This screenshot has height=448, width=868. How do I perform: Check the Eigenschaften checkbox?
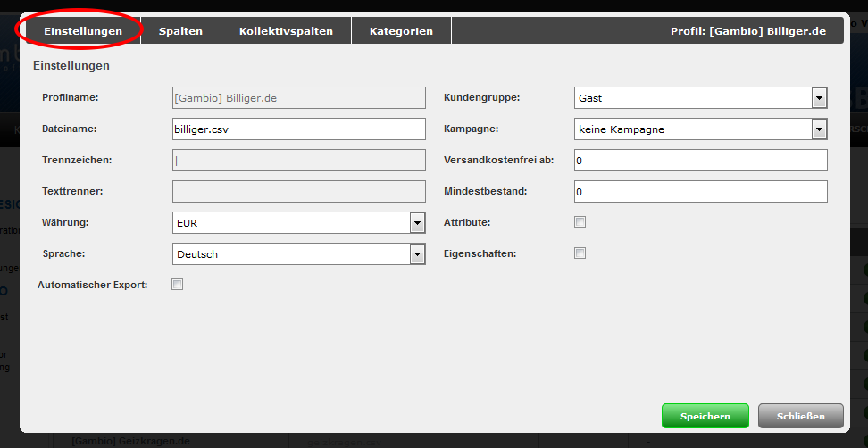(580, 253)
